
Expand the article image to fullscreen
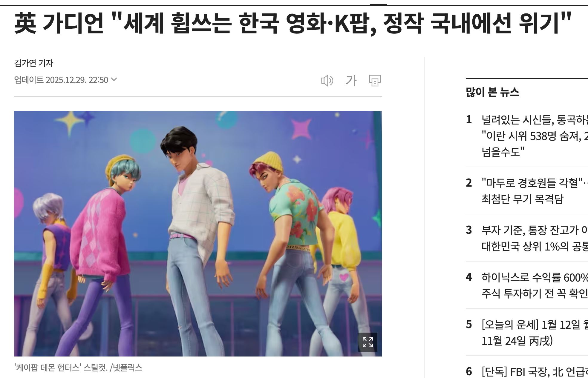pyautogui.click(x=367, y=342)
